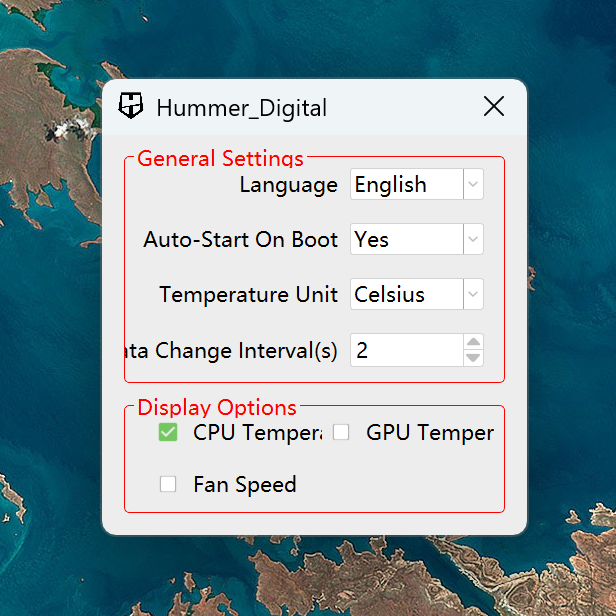Image resolution: width=616 pixels, height=616 pixels.
Task: Increase Data Change Interval with up arrow
Action: pos(473,342)
